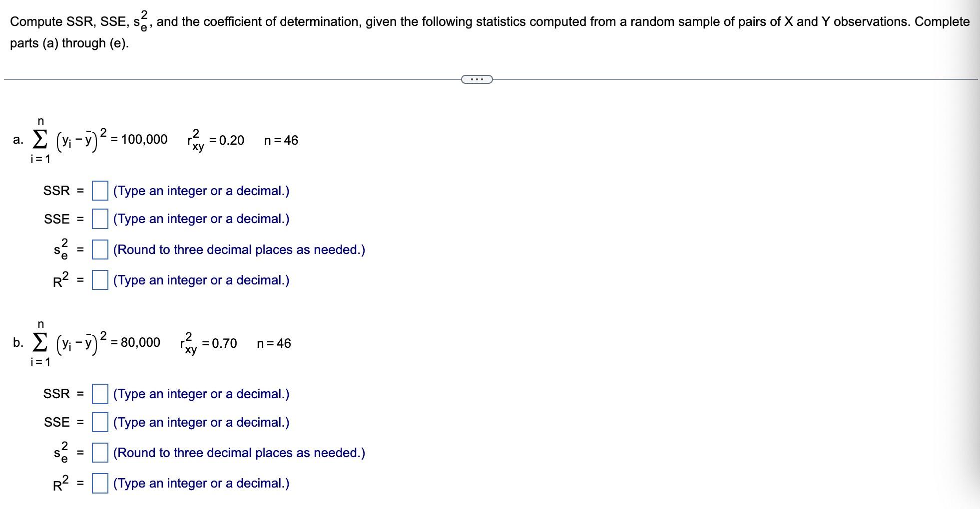Click the SSR label in part a
The height and width of the screenshot is (509, 980).
(x=56, y=191)
